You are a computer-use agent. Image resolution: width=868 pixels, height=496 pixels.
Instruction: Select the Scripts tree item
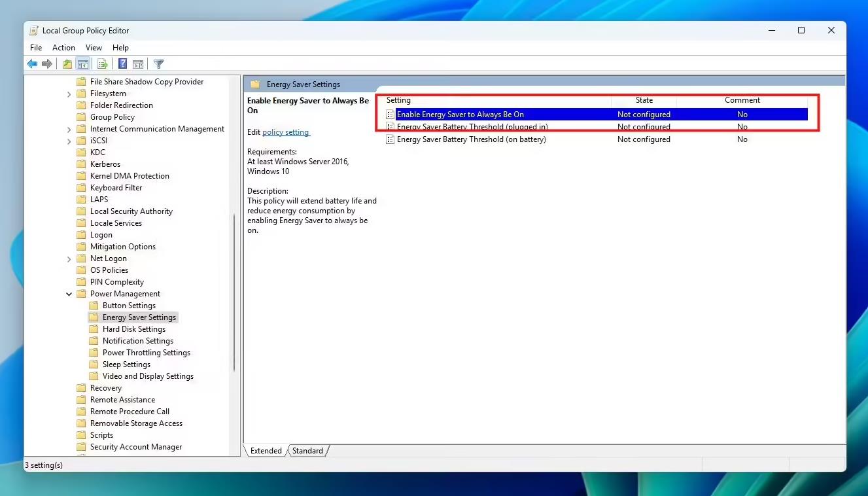(101, 435)
